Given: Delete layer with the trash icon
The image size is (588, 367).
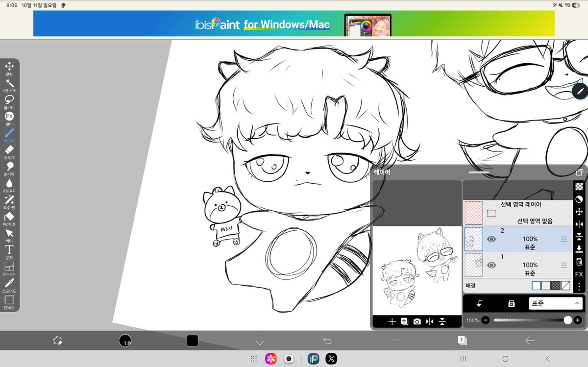Looking at the screenshot, I should pos(579,262).
